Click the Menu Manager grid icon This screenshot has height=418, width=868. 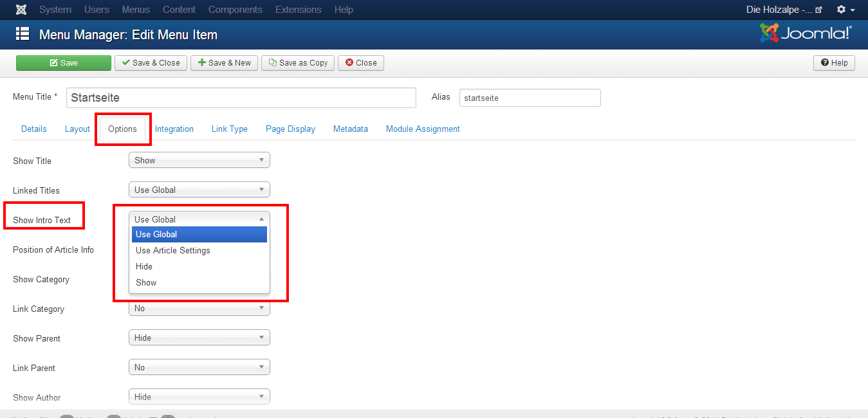tap(23, 34)
